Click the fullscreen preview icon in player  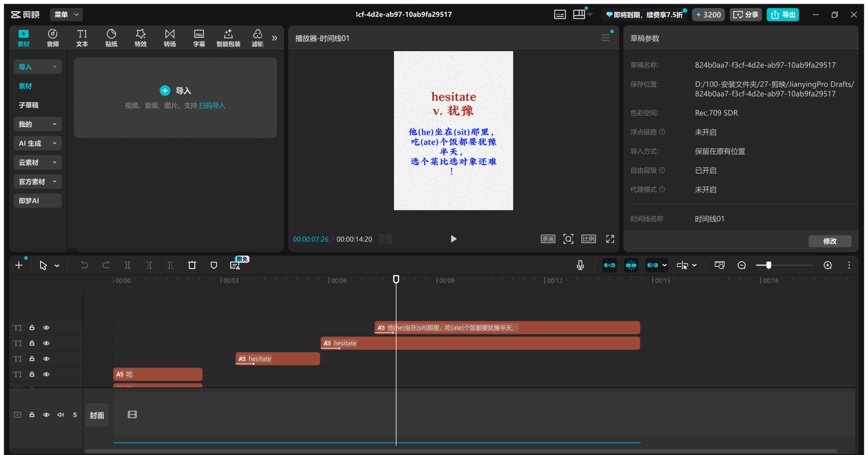pyautogui.click(x=610, y=239)
